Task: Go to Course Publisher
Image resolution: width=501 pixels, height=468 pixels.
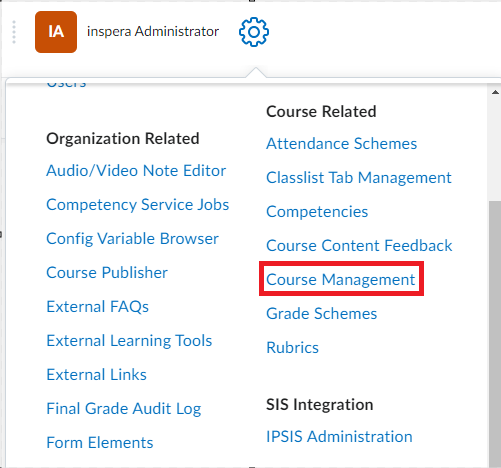Action: (107, 273)
